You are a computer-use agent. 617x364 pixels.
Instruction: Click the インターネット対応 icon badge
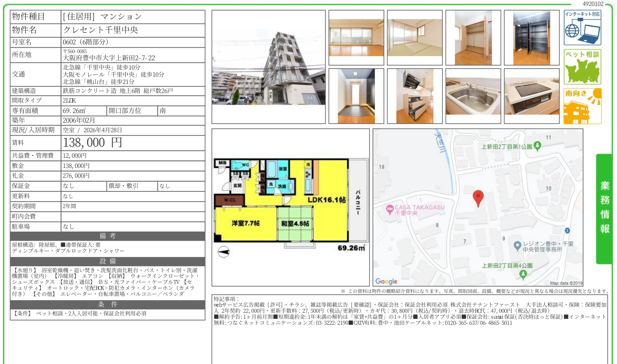(x=582, y=28)
